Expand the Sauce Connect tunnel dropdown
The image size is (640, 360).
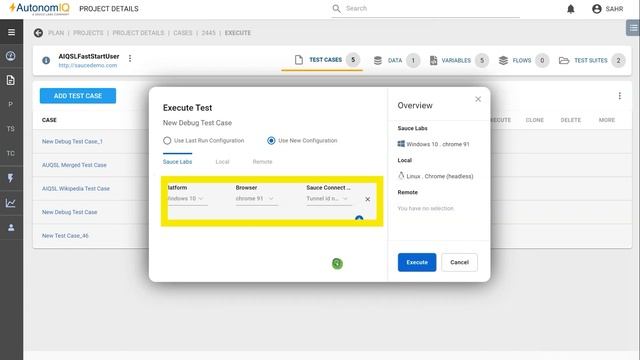[328, 198]
